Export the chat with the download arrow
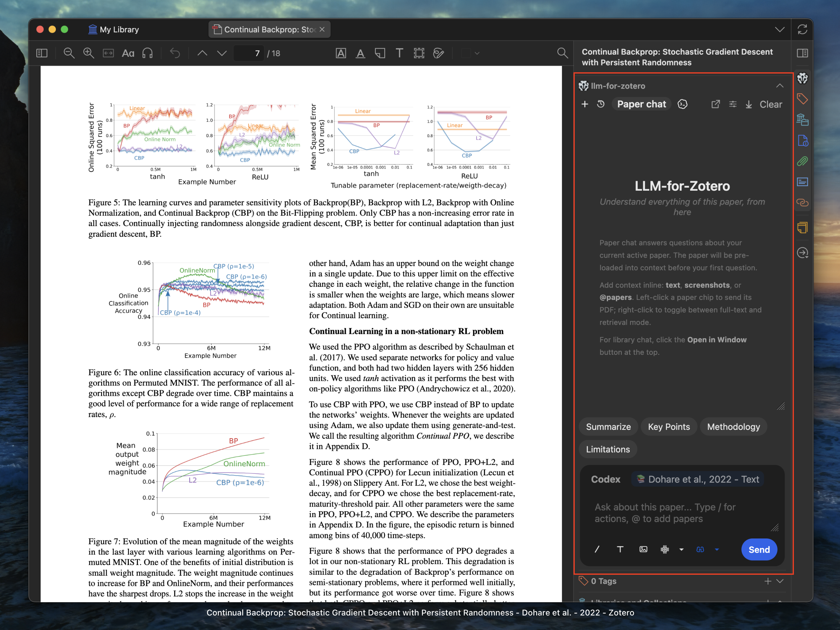 [x=748, y=104]
